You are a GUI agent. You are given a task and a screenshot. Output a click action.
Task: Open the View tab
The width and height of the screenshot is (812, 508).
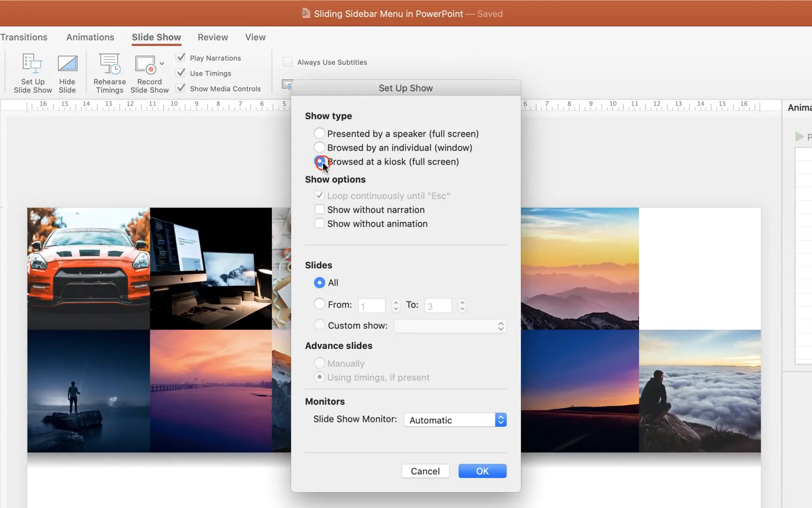(255, 37)
